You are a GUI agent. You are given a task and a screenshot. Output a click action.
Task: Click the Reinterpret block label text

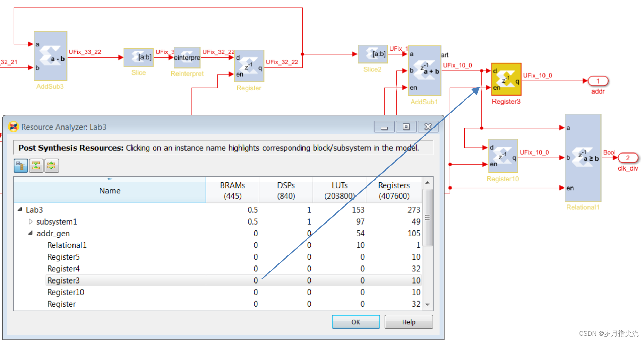tap(187, 73)
